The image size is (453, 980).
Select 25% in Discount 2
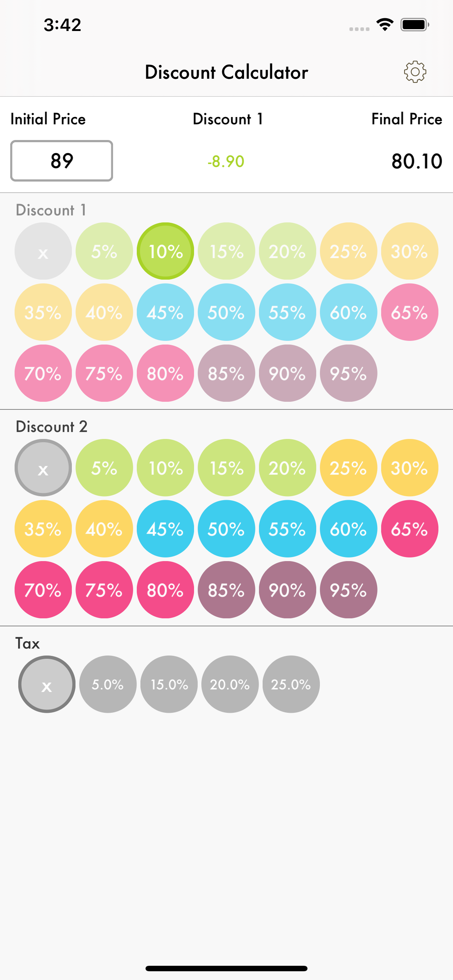click(348, 468)
